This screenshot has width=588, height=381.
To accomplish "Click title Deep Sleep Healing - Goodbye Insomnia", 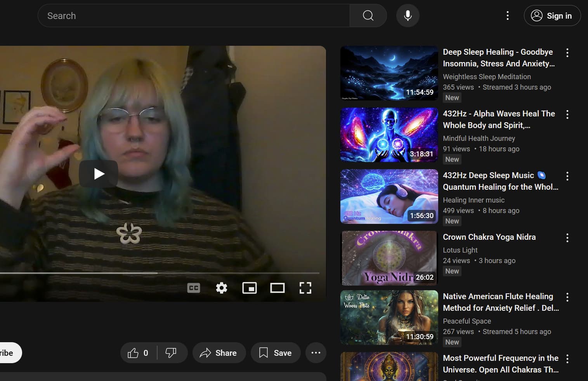I will pyautogui.click(x=499, y=58).
